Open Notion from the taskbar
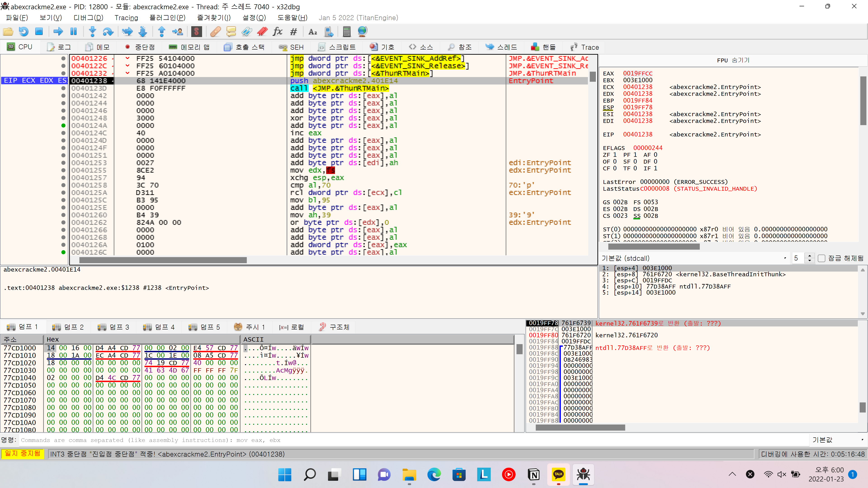868x488 pixels. (534, 474)
